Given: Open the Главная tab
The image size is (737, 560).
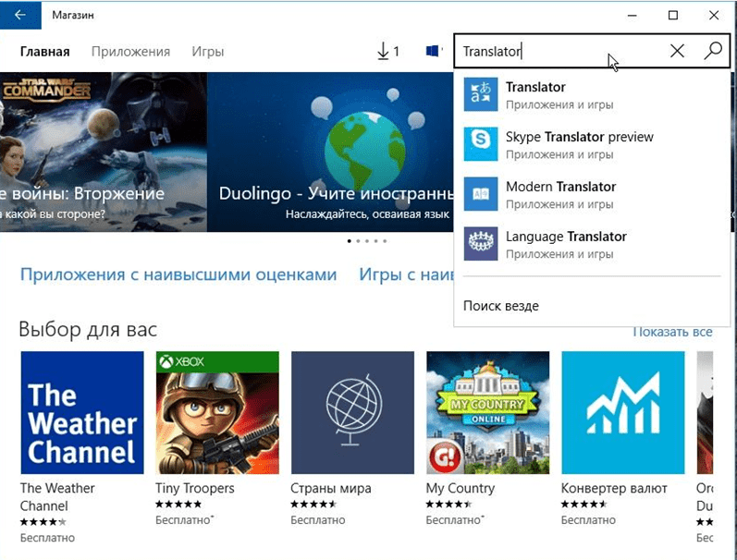Looking at the screenshot, I should (x=45, y=52).
